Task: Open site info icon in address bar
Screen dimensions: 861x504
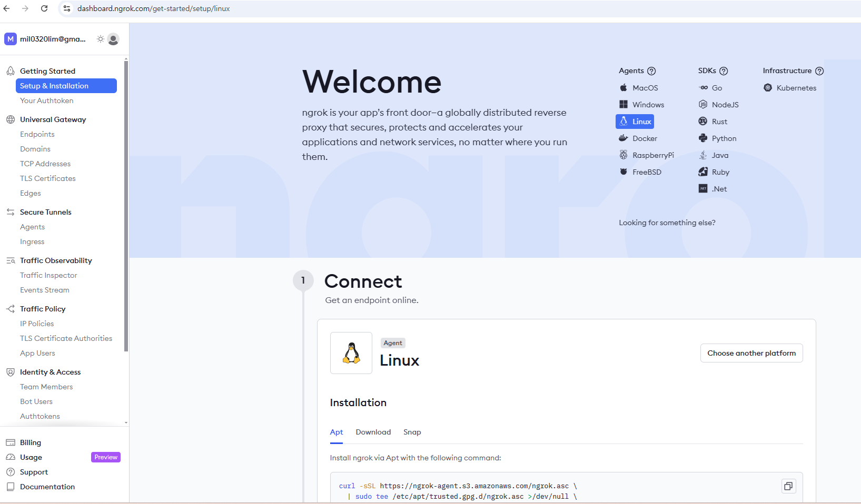Action: tap(67, 8)
